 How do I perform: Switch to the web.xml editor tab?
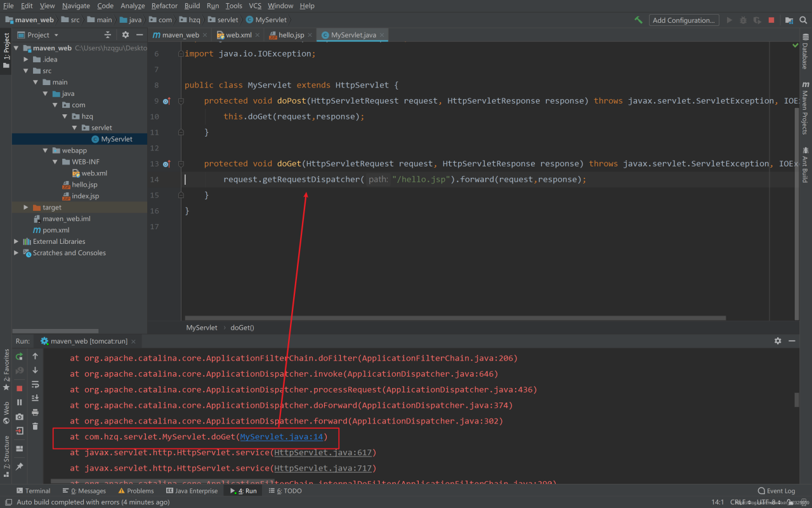[239, 35]
